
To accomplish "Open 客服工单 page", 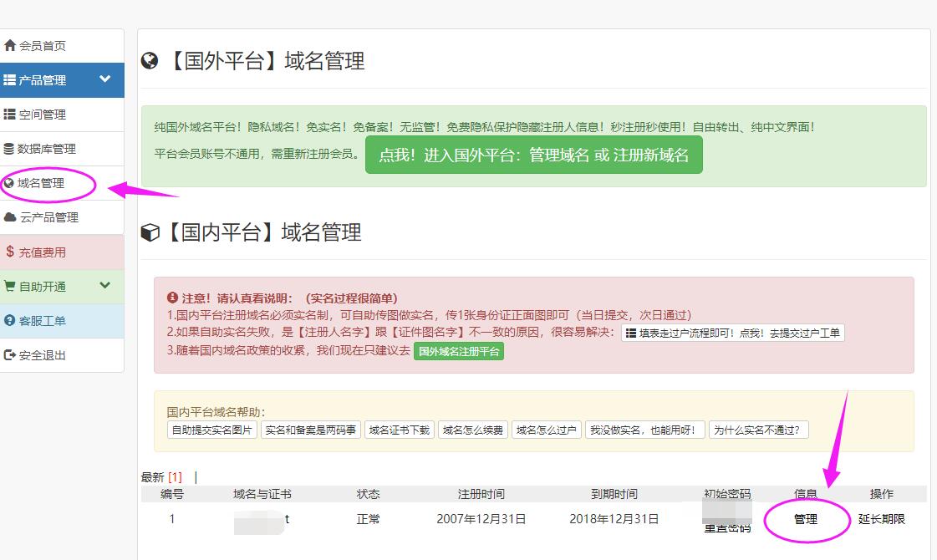I will (62, 321).
